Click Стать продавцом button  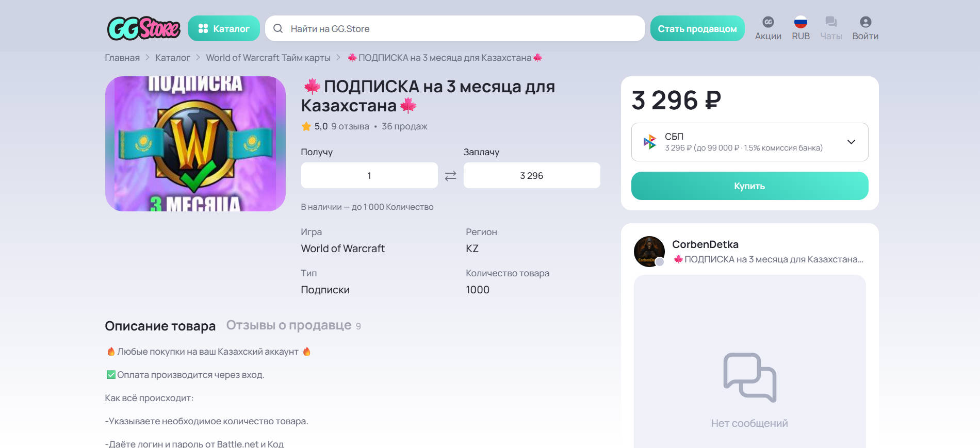click(697, 28)
